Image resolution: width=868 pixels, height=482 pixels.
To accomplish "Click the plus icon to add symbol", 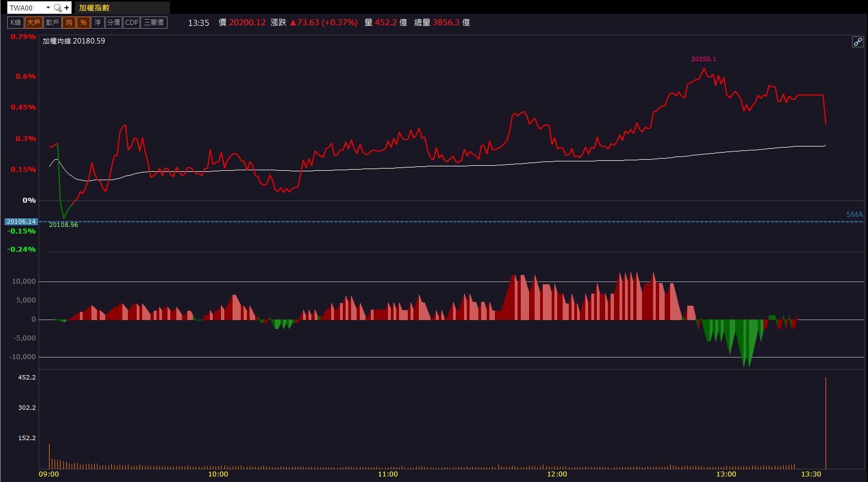I will coord(67,8).
